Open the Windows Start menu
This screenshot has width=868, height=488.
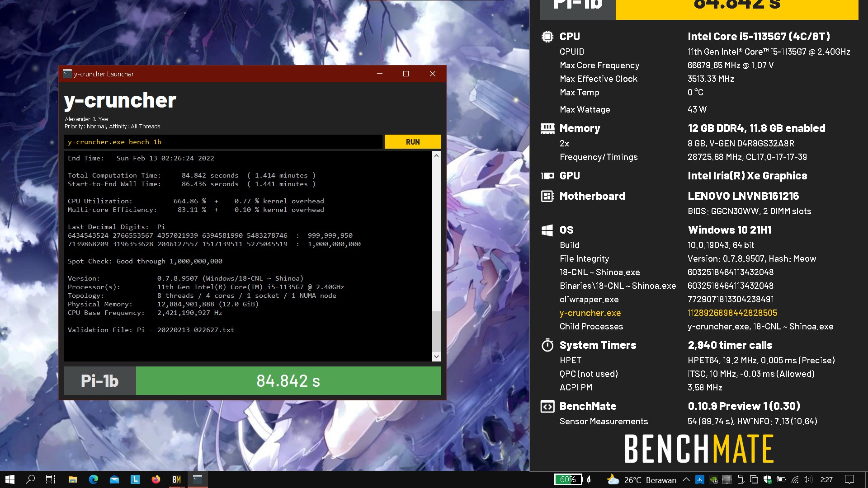click(10, 479)
